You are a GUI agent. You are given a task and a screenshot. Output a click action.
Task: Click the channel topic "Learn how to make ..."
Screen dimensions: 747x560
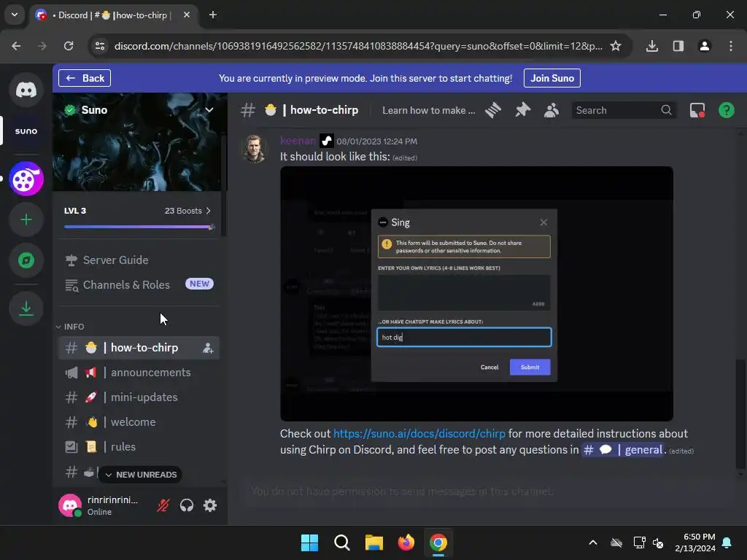(428, 110)
